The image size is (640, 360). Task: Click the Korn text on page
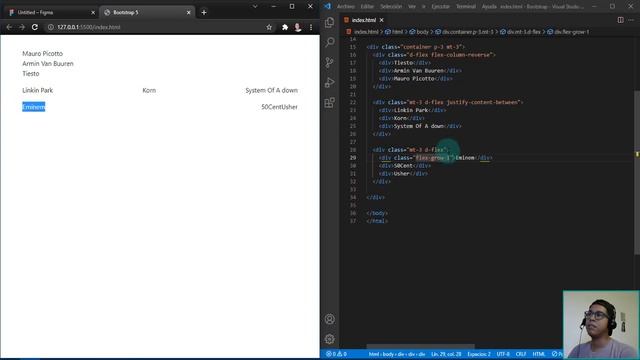click(x=149, y=90)
